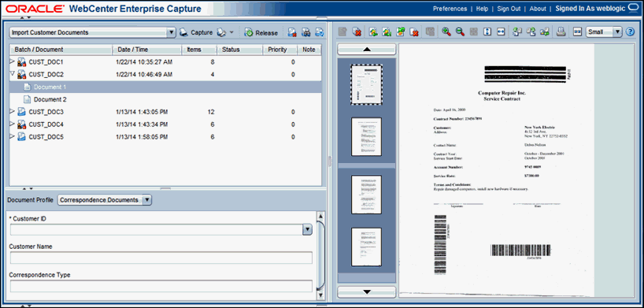This screenshot has height=308, width=644.
Task: Delete the selected batch (red X batch icon)
Action: click(x=292, y=32)
